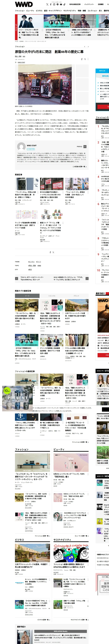
Task: Select ビジネス in main navigation
Action: [x=39, y=11]
